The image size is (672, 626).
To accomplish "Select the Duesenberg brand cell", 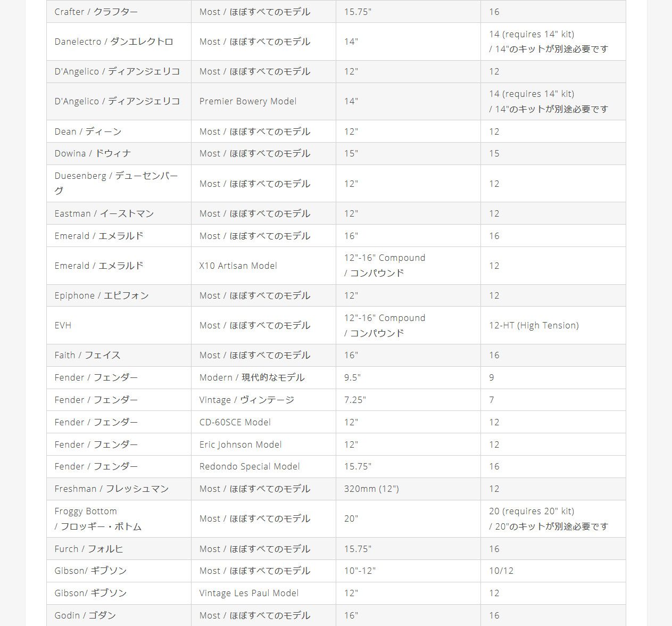I will 117,183.
